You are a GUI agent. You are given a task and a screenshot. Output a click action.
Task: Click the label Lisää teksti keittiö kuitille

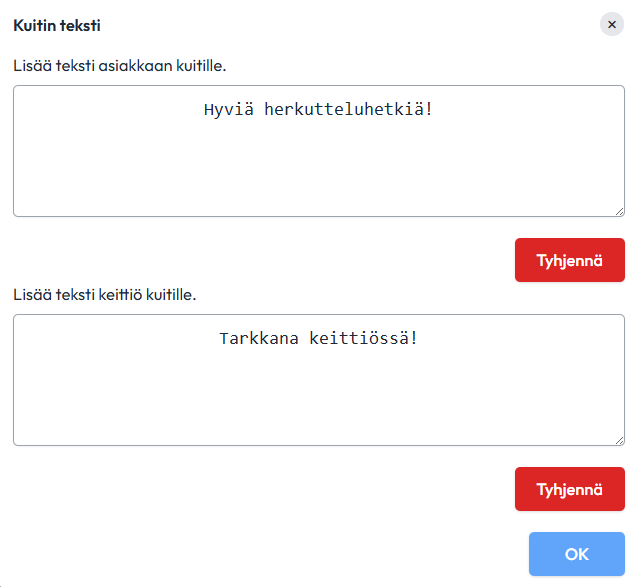[105, 295]
